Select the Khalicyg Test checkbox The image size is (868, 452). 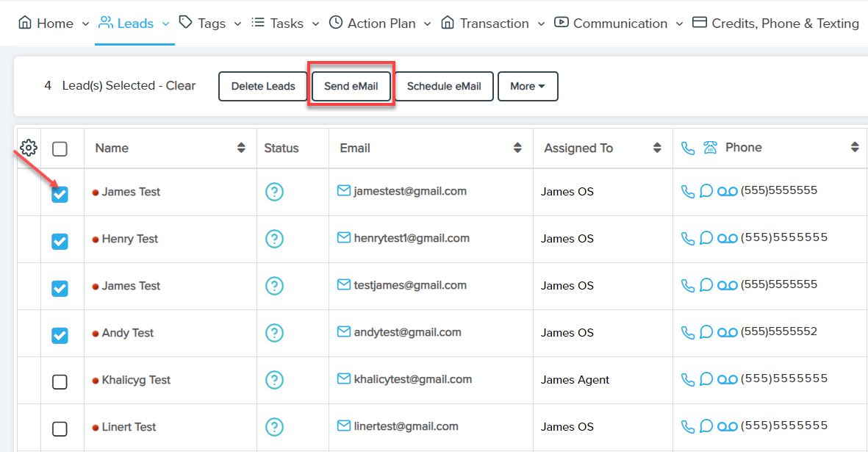click(x=60, y=382)
